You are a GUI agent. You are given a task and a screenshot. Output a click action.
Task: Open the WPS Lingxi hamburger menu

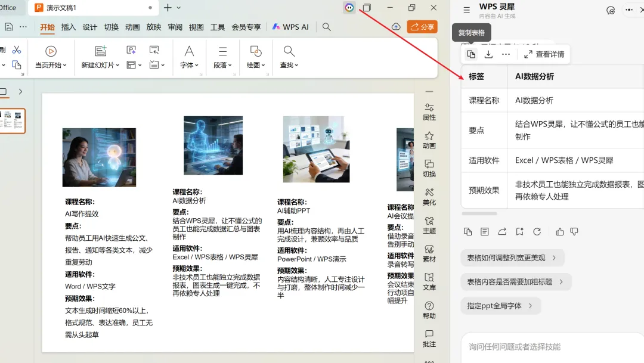tap(466, 10)
